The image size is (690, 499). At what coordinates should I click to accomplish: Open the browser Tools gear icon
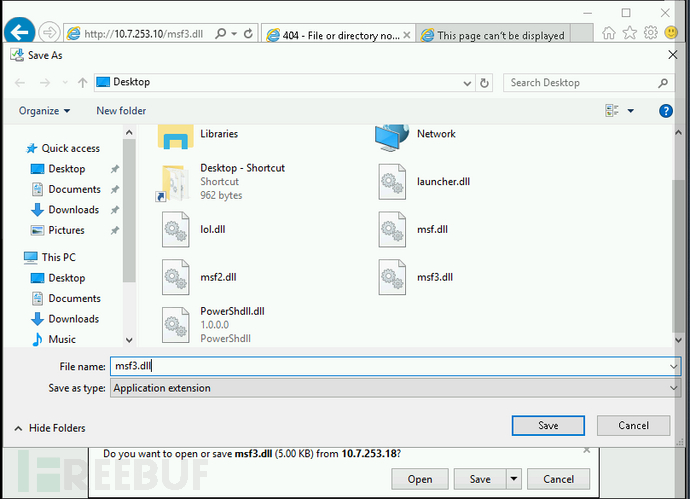pyautogui.click(x=650, y=33)
